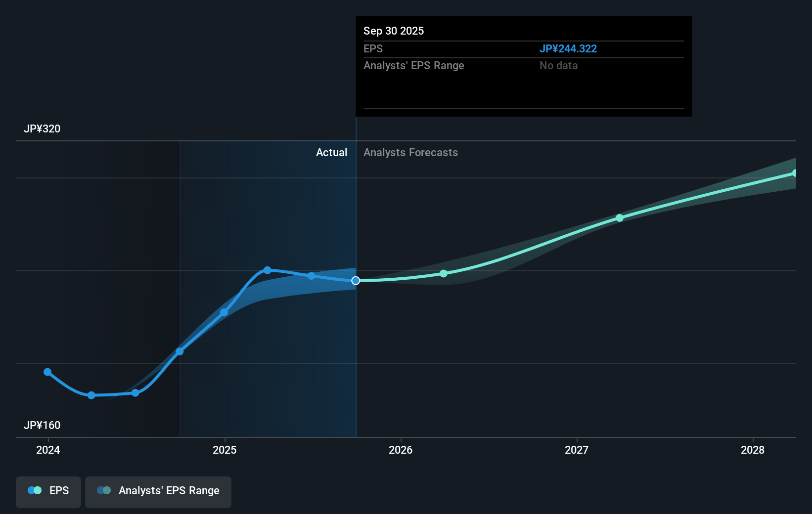Click the Sep 30 2025 tooltip heading
Viewport: 812px width, 514px height.
coord(393,31)
